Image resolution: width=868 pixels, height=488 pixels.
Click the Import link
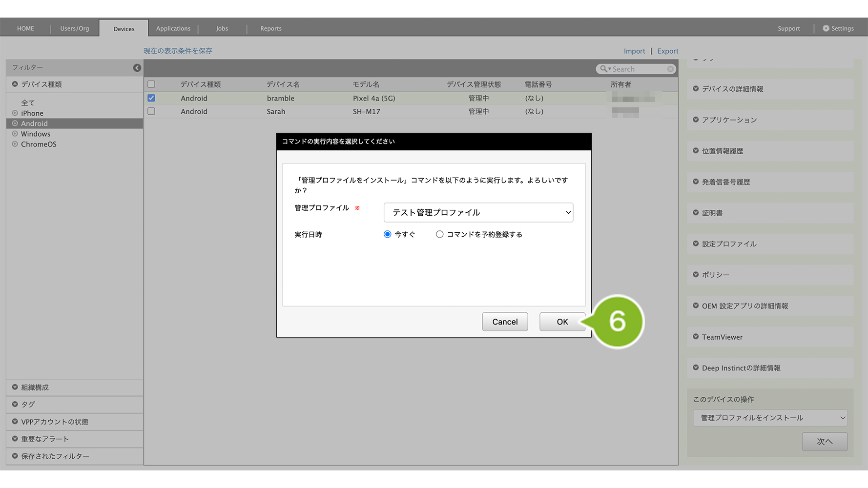tap(634, 51)
